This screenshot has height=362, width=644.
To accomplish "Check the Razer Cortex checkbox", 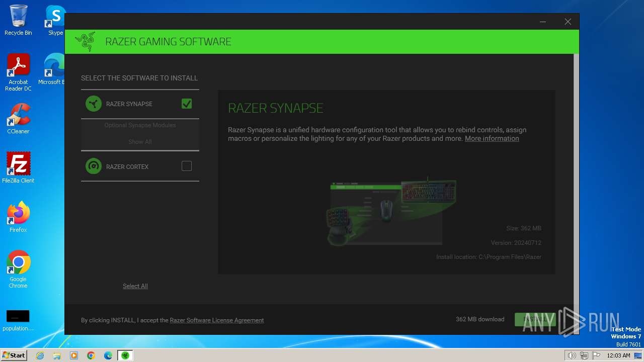I will point(187,166).
